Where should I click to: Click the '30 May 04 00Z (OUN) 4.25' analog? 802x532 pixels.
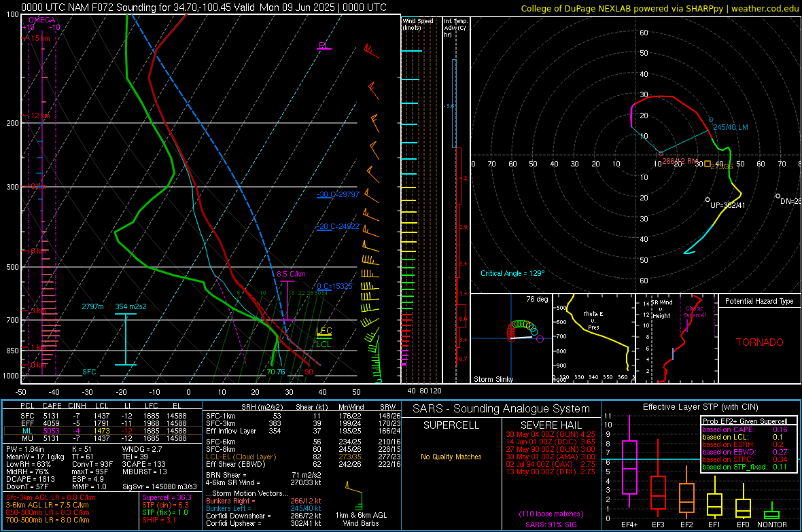coord(551,434)
